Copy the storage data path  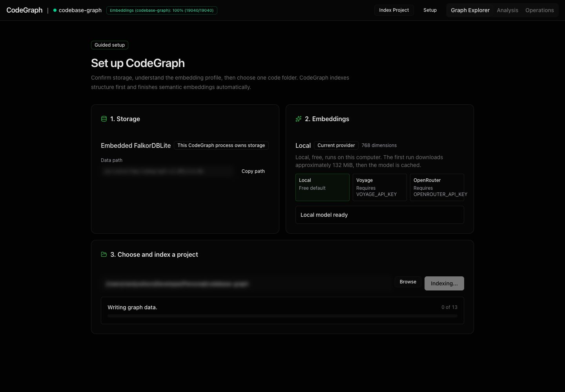253,171
